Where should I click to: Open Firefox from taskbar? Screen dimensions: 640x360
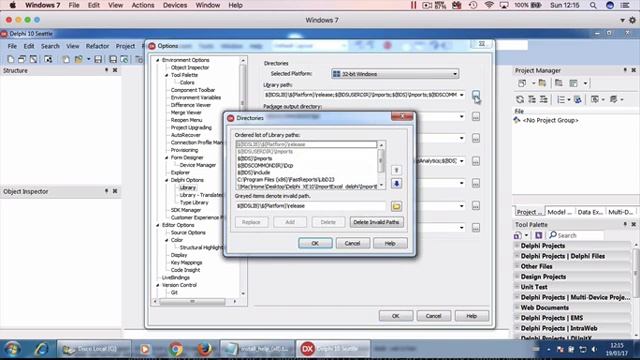click(x=204, y=349)
